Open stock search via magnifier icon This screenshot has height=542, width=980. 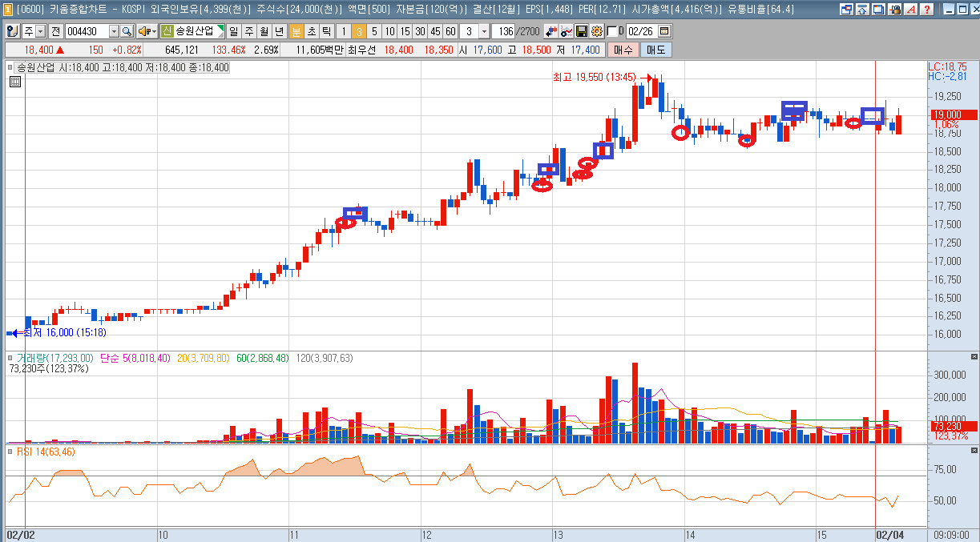point(127,31)
